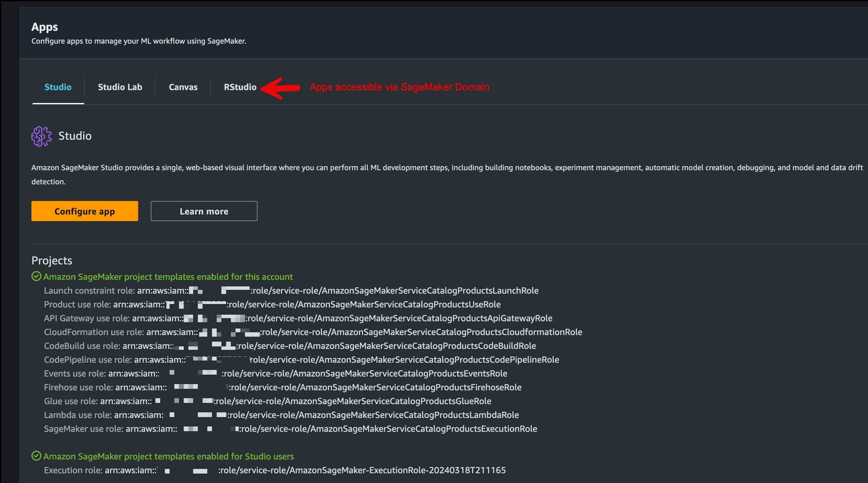
Task: Open the Studio Lab tab
Action: [120, 87]
